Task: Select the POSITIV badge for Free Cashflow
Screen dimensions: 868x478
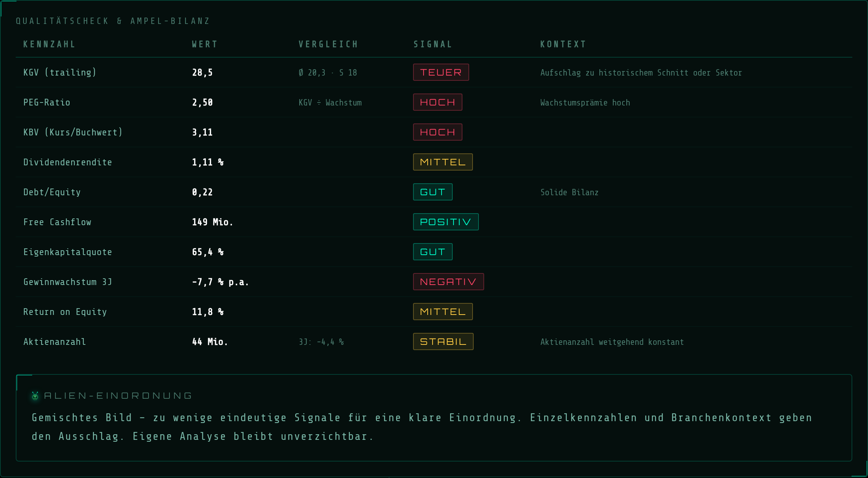Action: click(x=446, y=222)
